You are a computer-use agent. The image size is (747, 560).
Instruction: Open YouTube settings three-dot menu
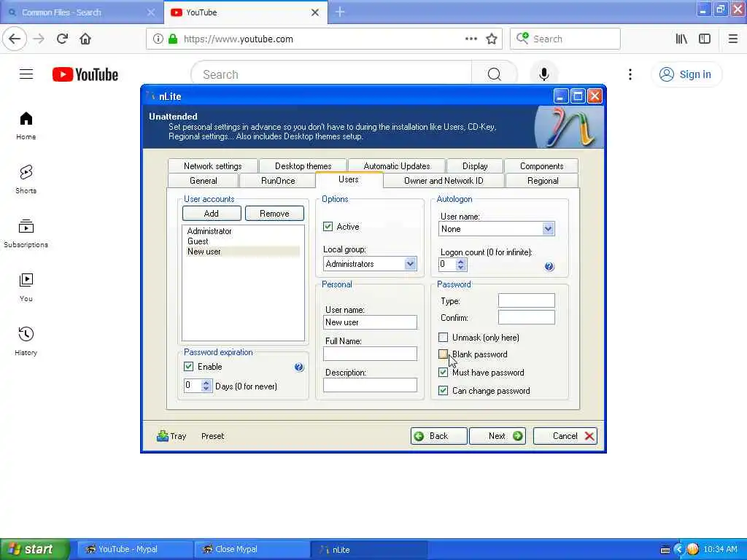630,74
